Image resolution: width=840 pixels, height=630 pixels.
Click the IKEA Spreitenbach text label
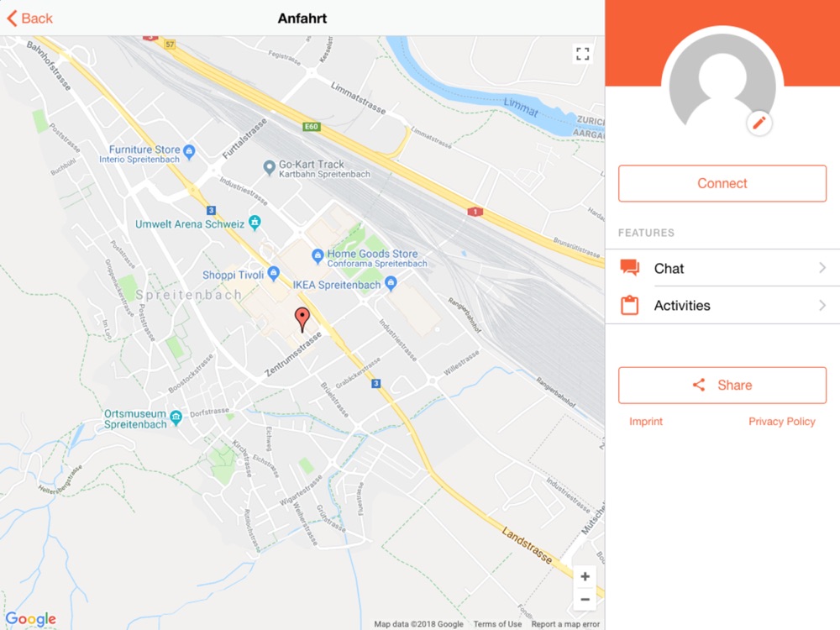[337, 285]
